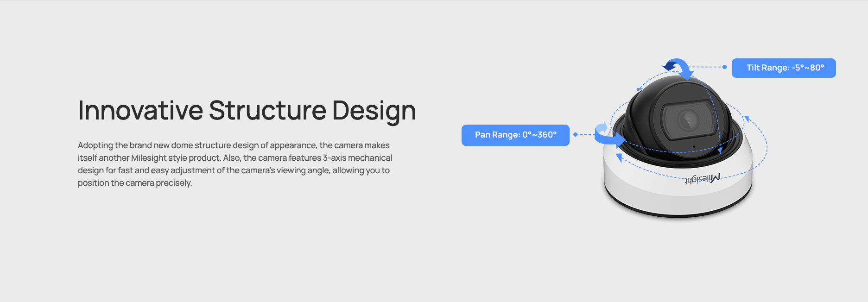This screenshot has height=302, width=868.
Task: Click the 3-axis mechanical text in paragraph
Action: pos(357,158)
